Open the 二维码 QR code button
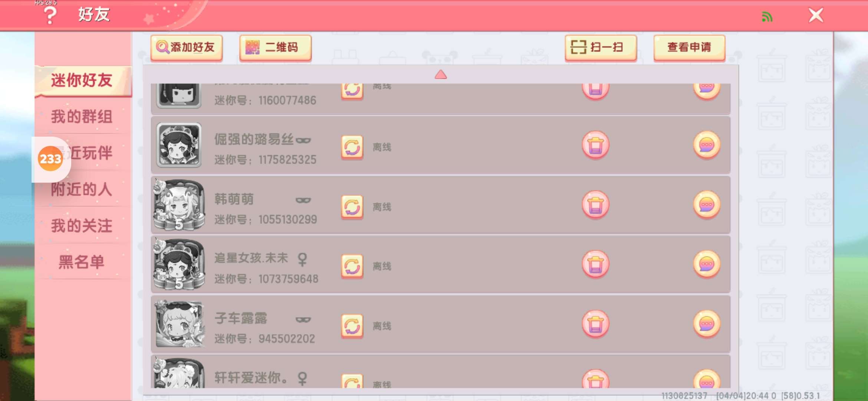 275,48
